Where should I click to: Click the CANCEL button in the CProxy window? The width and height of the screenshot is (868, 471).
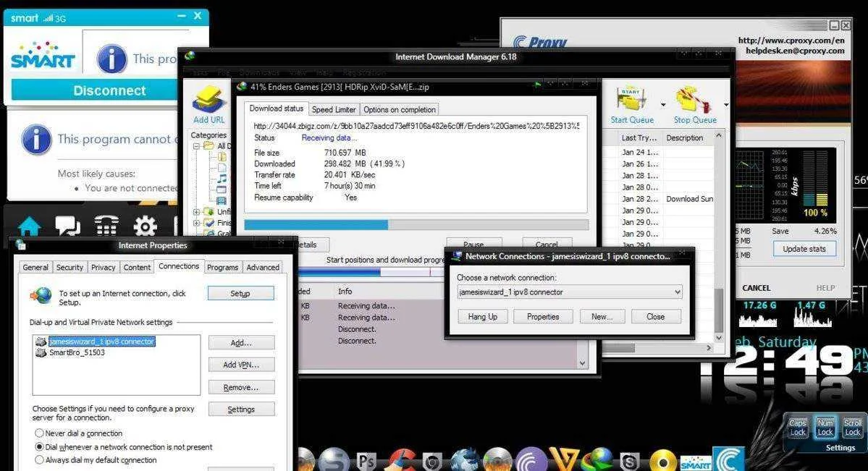[x=757, y=288]
